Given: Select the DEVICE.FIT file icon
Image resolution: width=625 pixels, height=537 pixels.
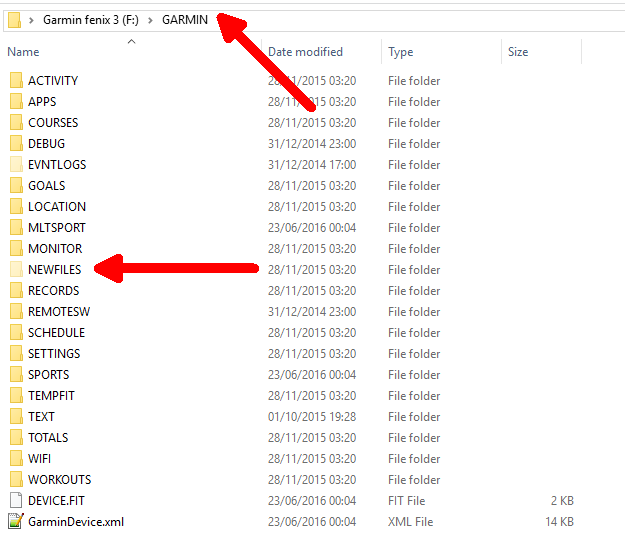Looking at the screenshot, I should 15,501.
